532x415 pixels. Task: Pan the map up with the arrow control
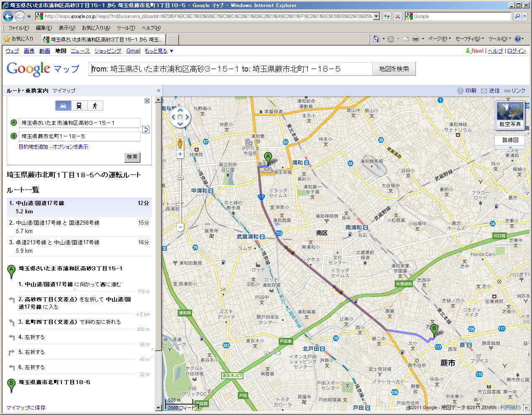pos(180,111)
